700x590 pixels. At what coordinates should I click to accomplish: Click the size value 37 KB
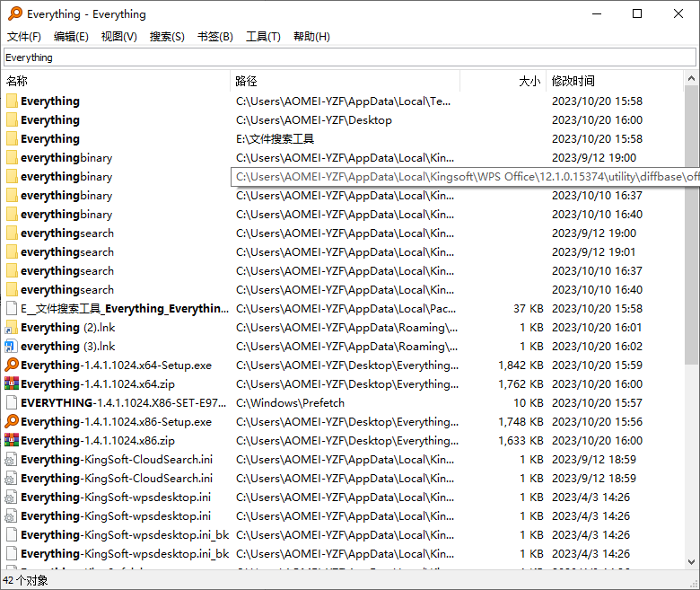(529, 309)
